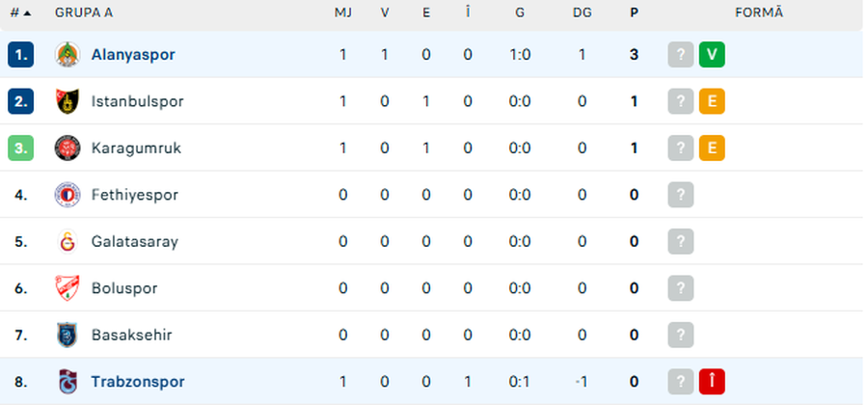
Task: Click the Trabzonspor team crest
Action: (67, 382)
